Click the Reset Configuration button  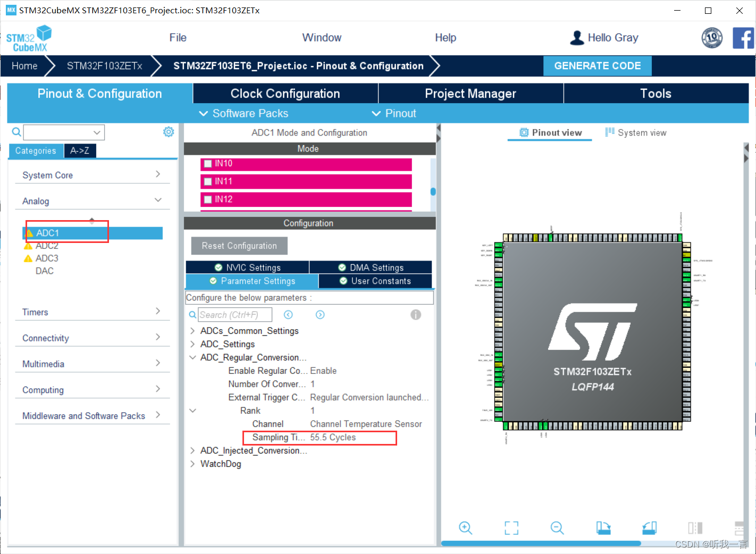239,246
